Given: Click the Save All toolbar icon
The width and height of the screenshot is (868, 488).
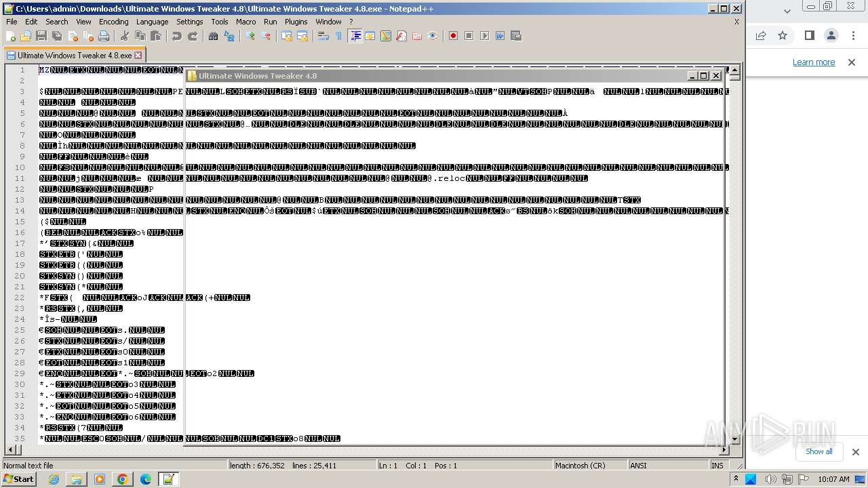Looking at the screenshot, I should pos(57,36).
